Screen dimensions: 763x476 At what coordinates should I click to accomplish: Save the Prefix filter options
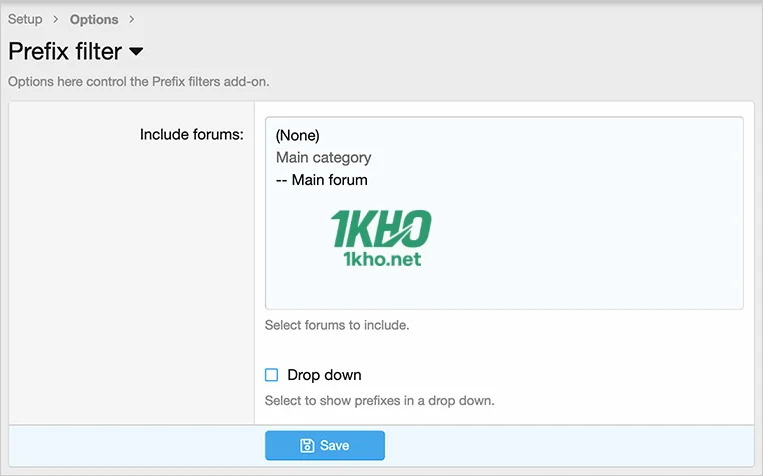click(x=324, y=445)
